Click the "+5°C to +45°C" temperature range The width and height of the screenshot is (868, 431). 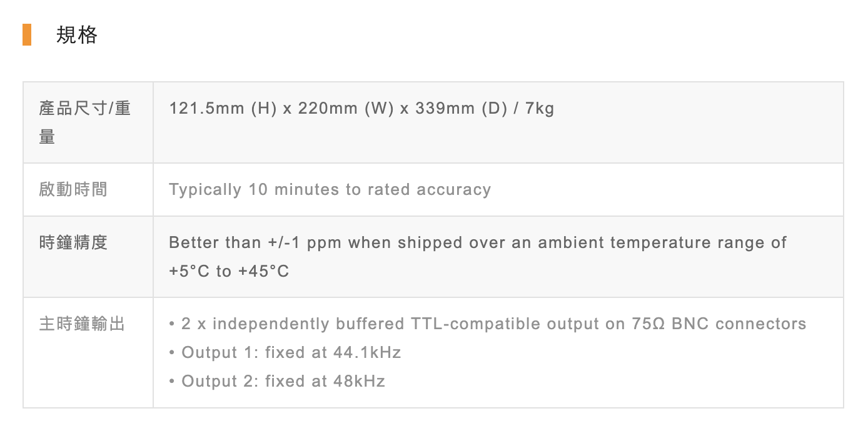(x=229, y=272)
